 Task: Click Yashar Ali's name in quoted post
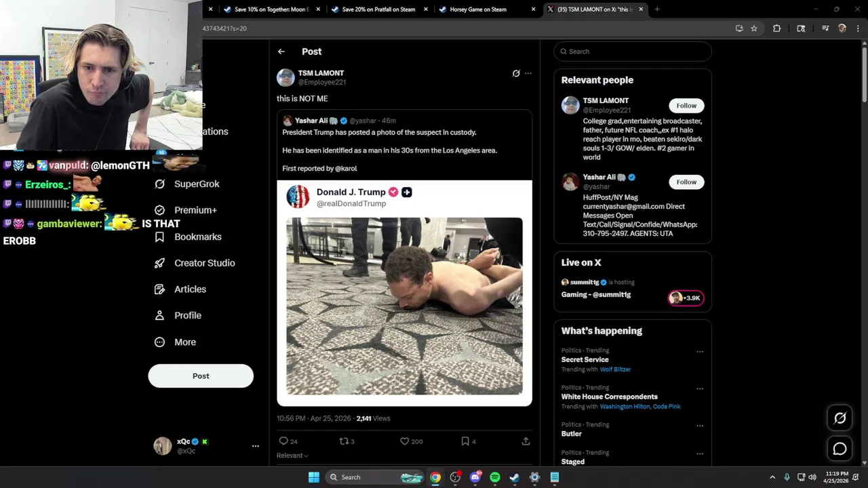[x=311, y=121]
